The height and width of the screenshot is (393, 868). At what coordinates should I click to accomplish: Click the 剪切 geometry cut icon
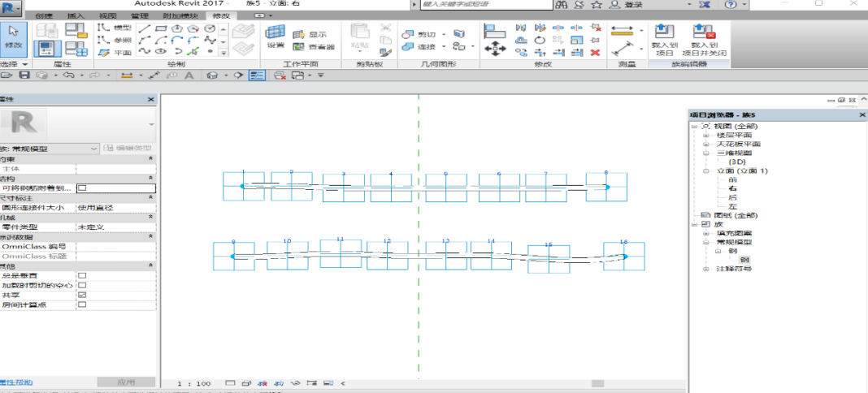pyautogui.click(x=407, y=34)
